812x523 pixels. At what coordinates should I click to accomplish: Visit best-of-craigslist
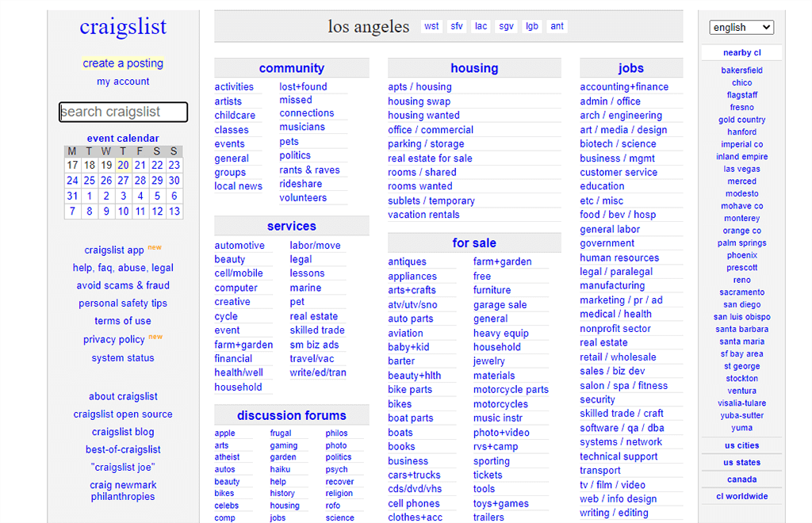(x=123, y=449)
